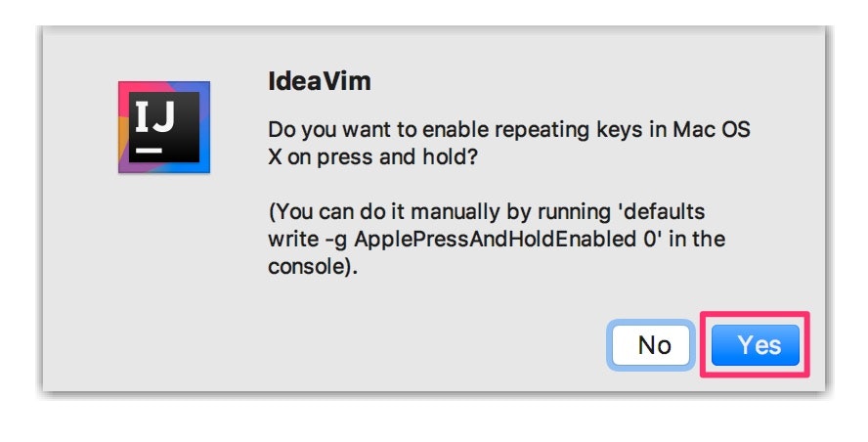Click the "console)." text at the end

(x=313, y=267)
